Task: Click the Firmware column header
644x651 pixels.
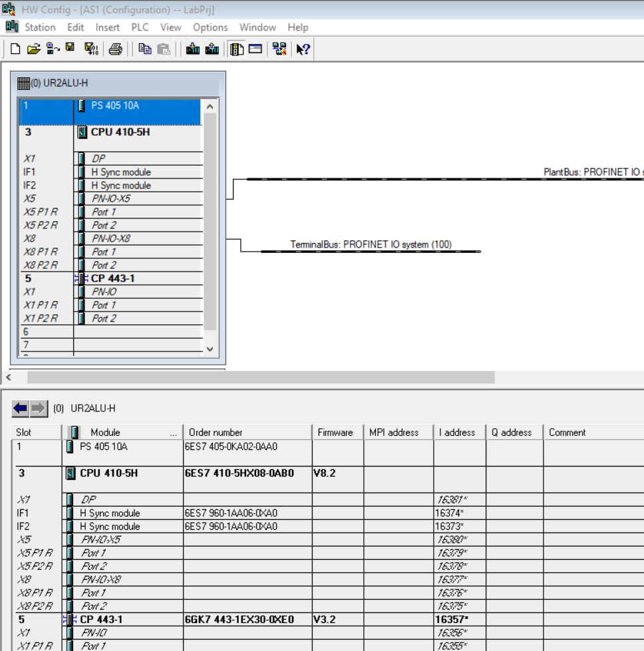Action: click(338, 432)
